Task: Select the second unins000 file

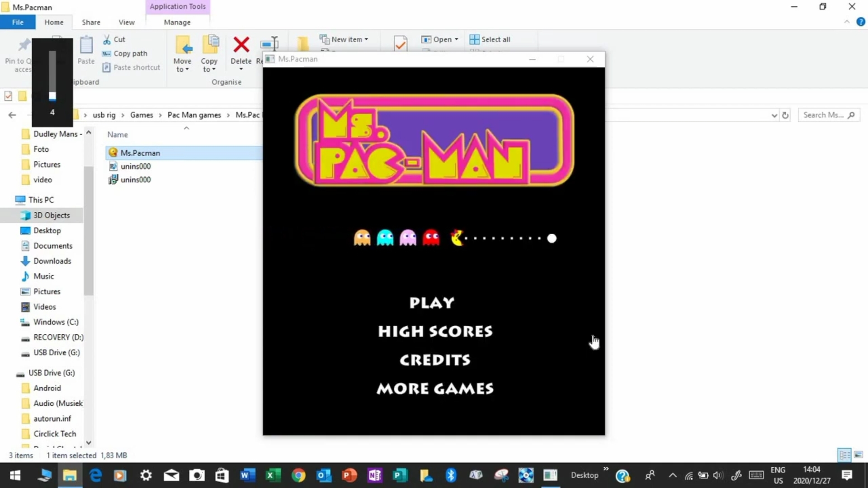Action: tap(136, 179)
